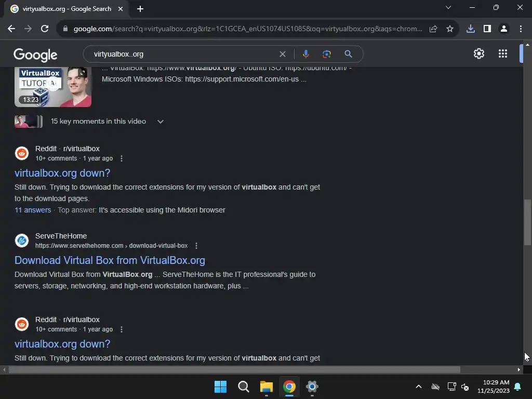Click the forward navigation arrow
Viewport: 532px width, 399px height.
(28, 29)
